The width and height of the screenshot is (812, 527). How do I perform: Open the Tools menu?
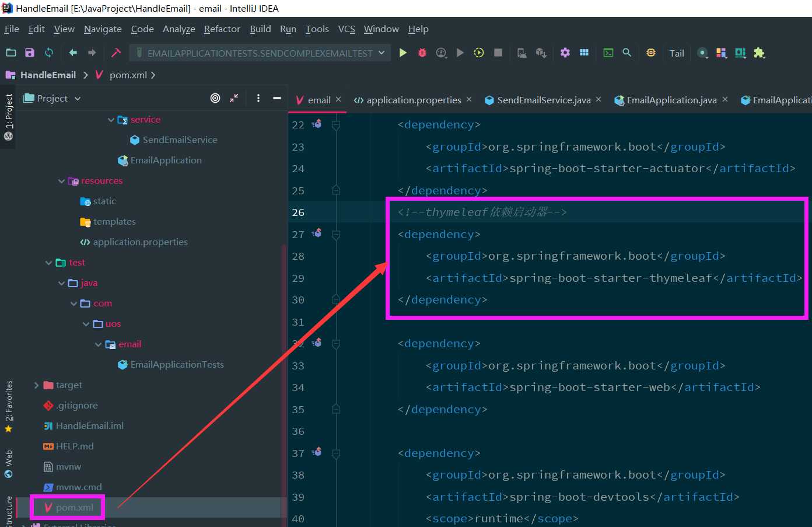[317, 29]
